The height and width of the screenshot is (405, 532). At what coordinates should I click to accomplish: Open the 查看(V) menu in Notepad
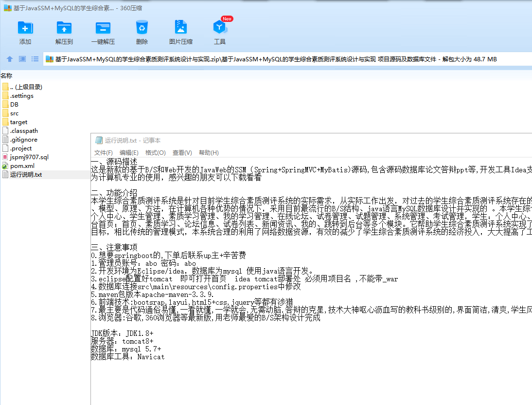[182, 153]
